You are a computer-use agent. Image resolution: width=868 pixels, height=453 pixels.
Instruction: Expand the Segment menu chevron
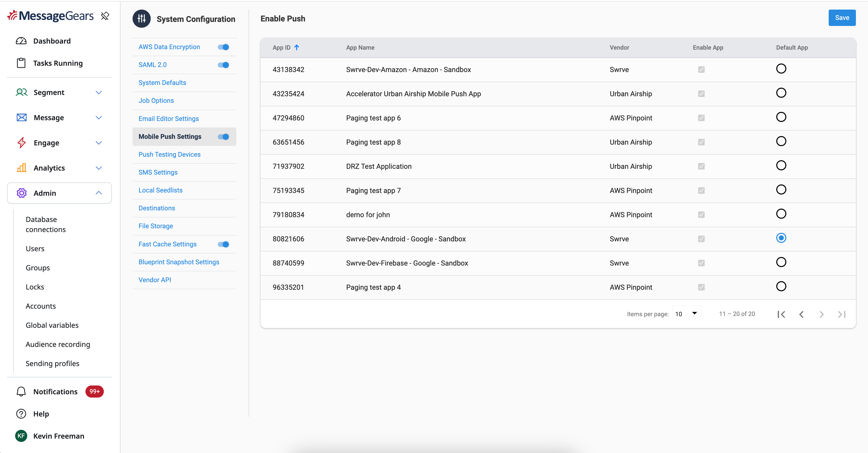99,92
